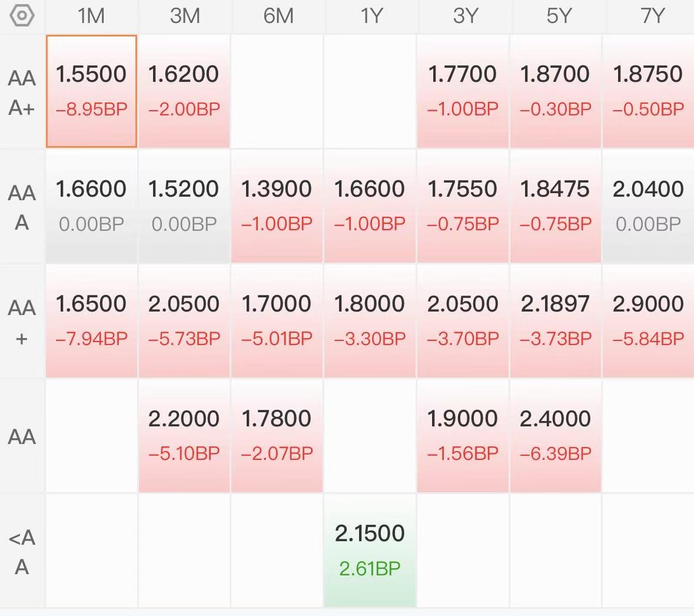Click the <AA rating row label

(x=22, y=552)
